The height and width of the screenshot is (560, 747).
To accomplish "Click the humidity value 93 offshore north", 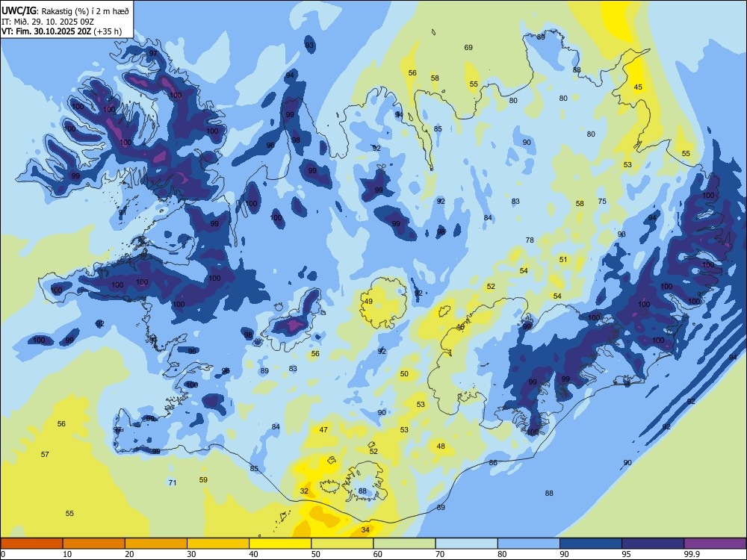I will coord(310,46).
